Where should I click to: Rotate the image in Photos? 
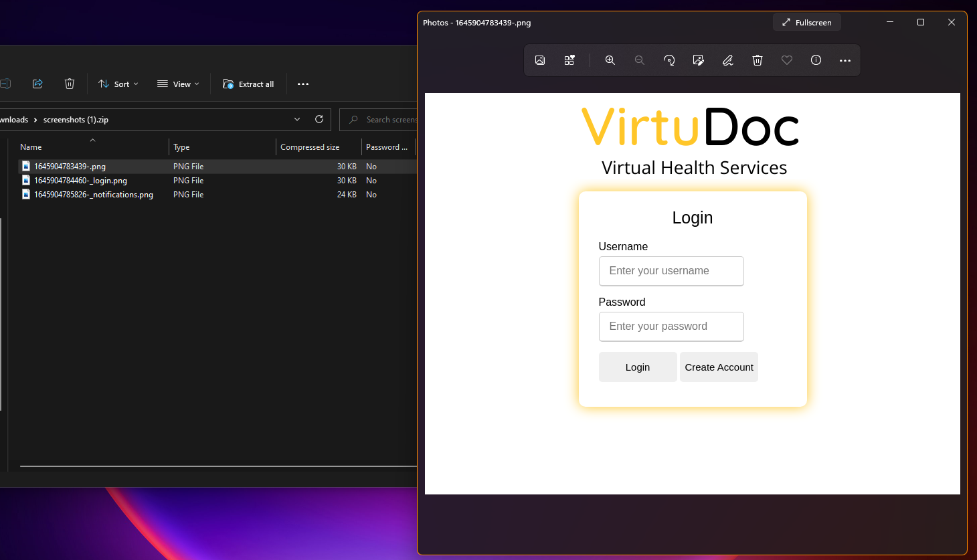coord(669,60)
